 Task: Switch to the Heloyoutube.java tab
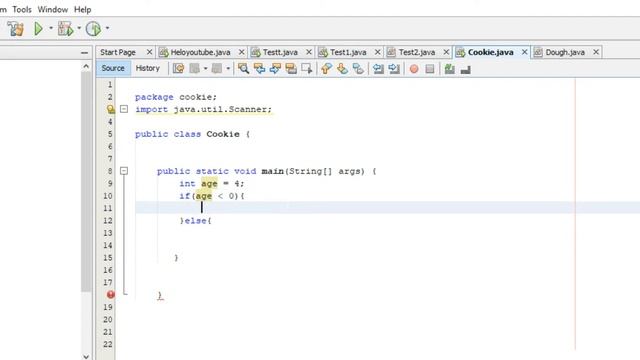click(200, 52)
